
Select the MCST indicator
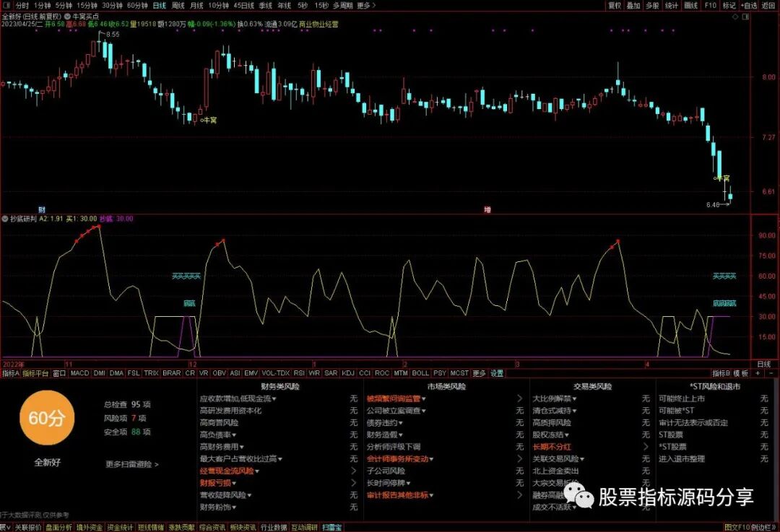[x=459, y=373]
